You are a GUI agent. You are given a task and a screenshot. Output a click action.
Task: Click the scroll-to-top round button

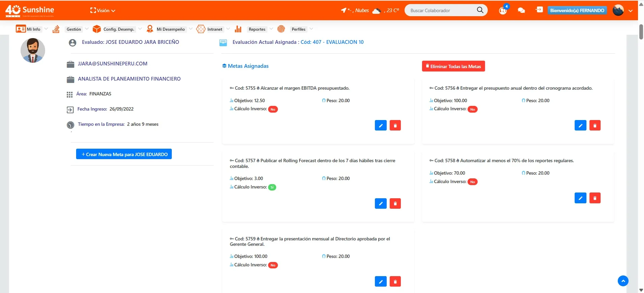[623, 281]
